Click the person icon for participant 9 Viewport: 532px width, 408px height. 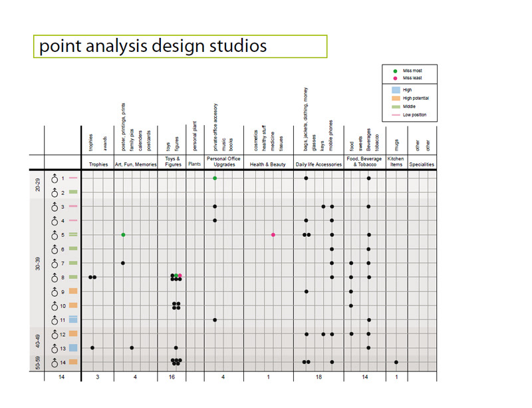(x=55, y=292)
